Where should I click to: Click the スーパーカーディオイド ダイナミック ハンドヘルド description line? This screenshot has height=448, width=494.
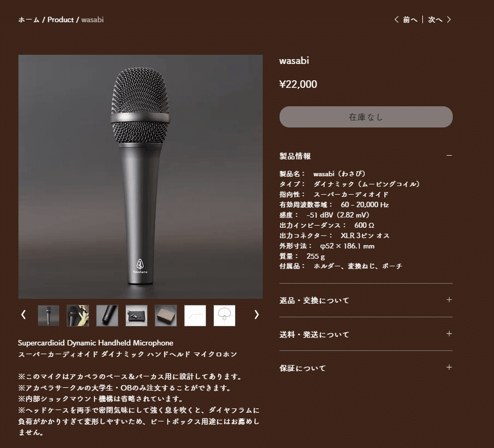click(x=127, y=354)
